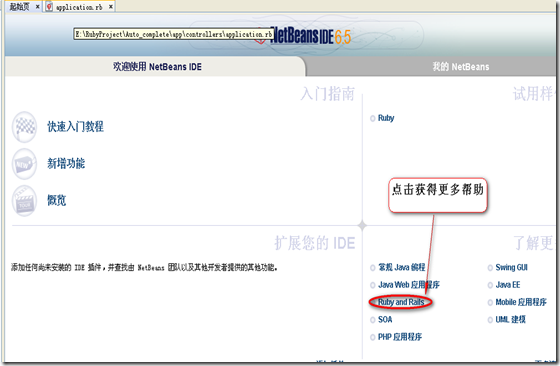This screenshot has width=560, height=366.
Task: Select the 我的 NetBeans tab
Action: [461, 66]
